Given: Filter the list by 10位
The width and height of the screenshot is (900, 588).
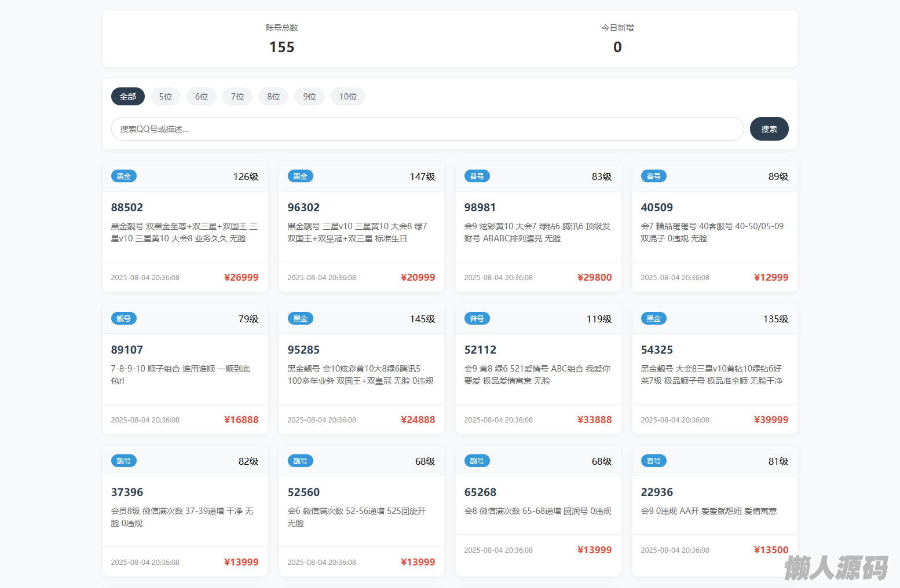Looking at the screenshot, I should click(x=347, y=97).
